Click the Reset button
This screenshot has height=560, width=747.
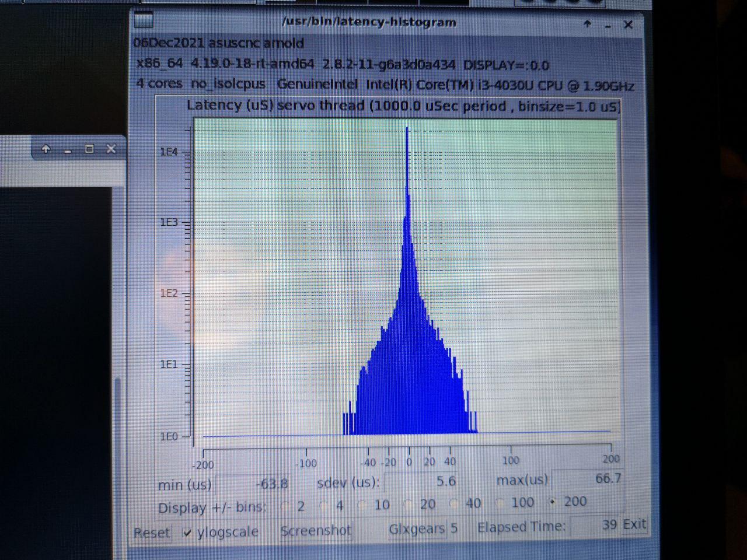pos(152,533)
